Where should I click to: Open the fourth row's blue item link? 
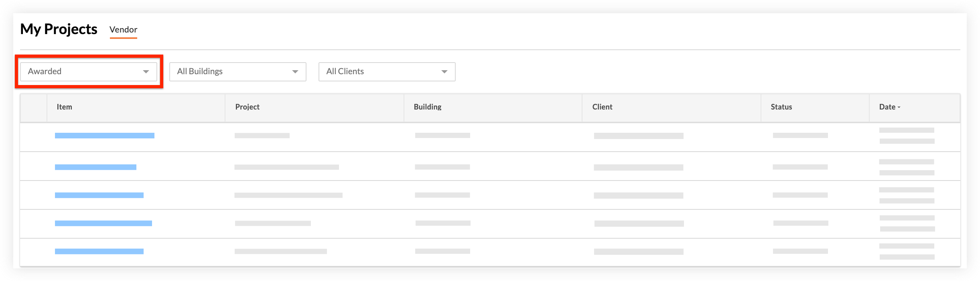pos(103,223)
